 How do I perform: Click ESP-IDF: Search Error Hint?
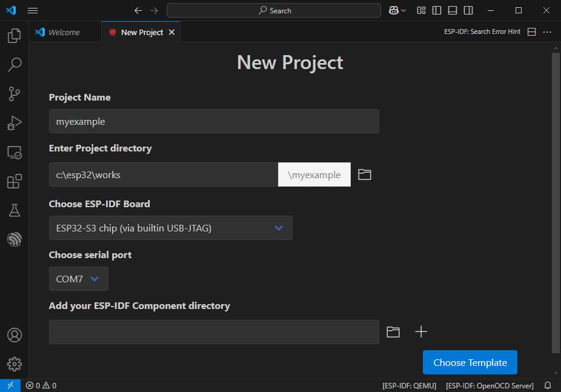(x=482, y=32)
